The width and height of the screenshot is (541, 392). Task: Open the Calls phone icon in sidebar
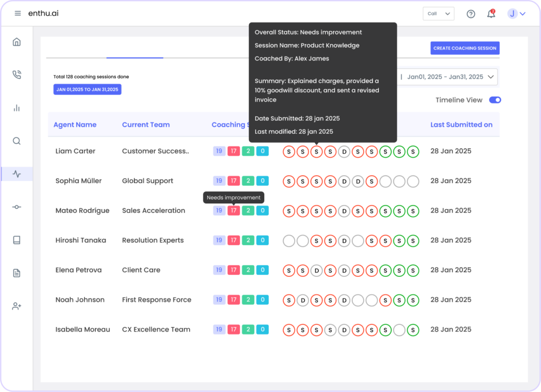point(17,75)
